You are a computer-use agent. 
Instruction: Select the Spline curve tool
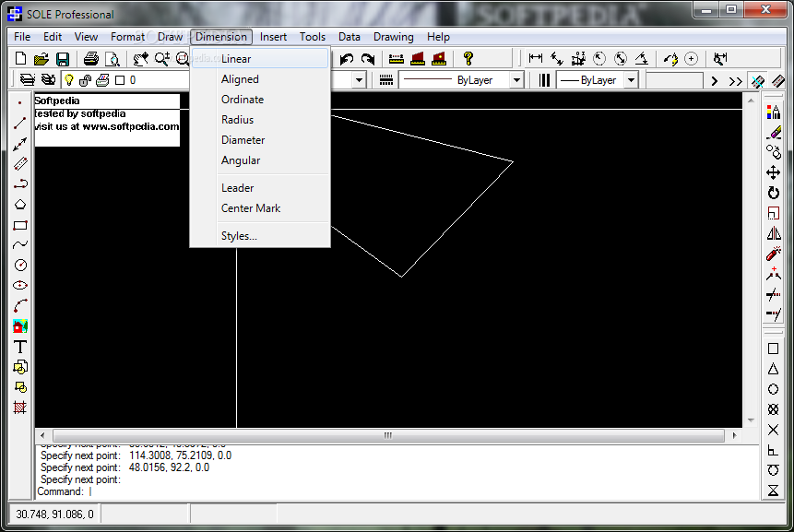tap(19, 245)
